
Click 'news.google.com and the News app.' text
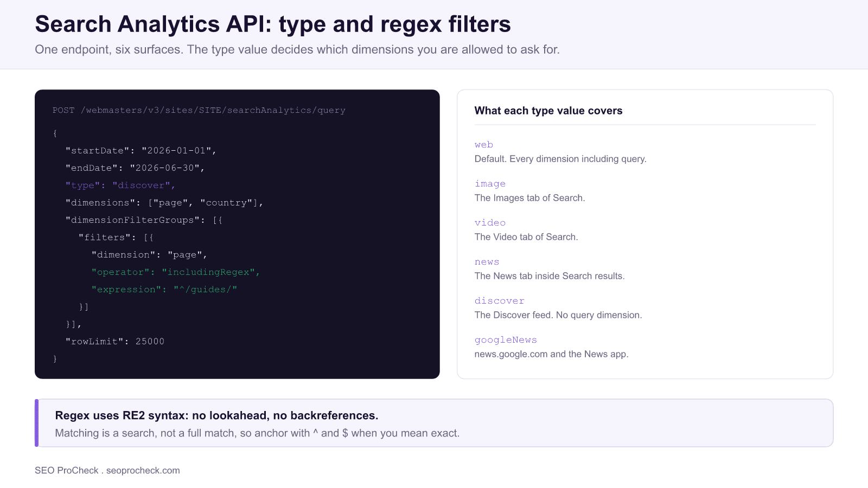(552, 354)
